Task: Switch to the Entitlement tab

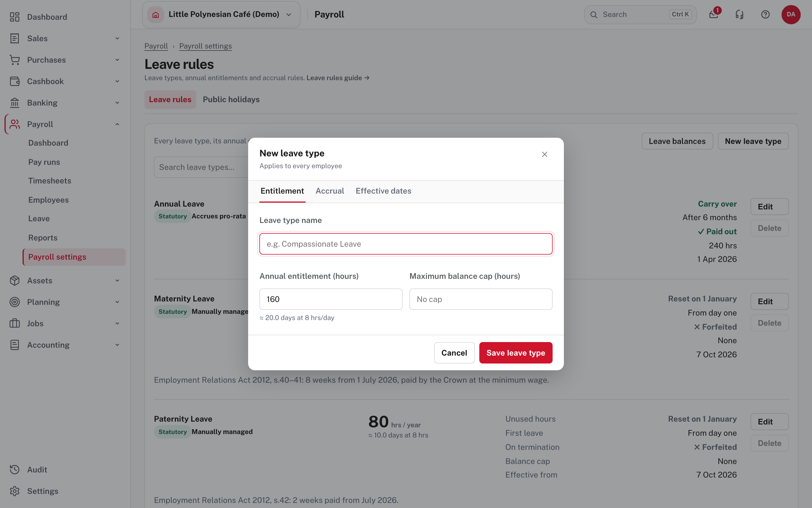Action: 282,191
